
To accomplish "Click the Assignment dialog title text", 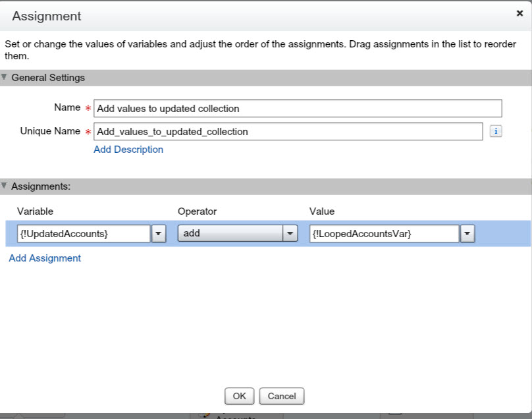I will pos(47,16).
